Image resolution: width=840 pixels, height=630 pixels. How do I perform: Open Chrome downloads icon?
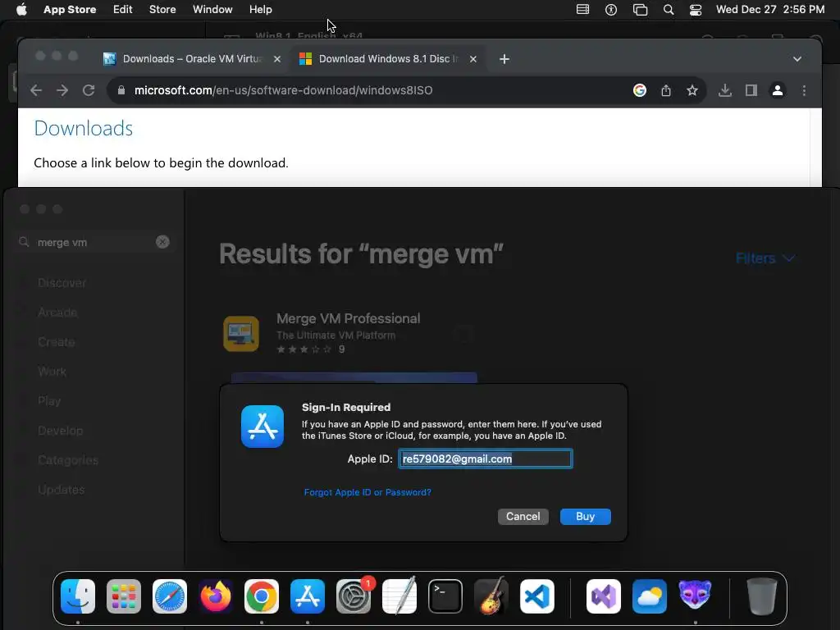725,90
